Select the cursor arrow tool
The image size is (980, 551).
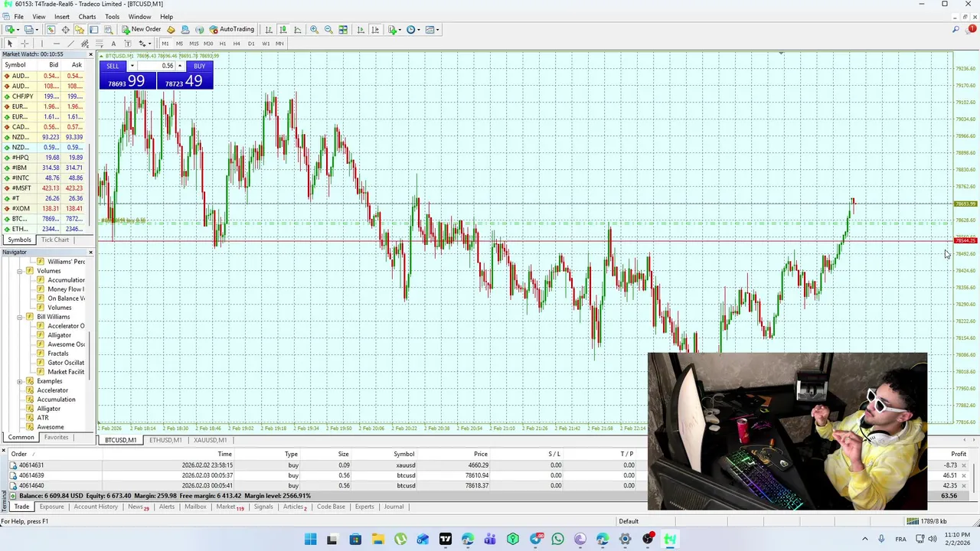tap(10, 44)
